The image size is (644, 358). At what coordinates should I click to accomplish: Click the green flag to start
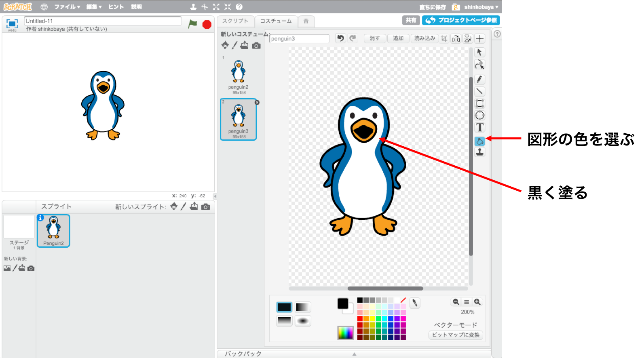(193, 24)
